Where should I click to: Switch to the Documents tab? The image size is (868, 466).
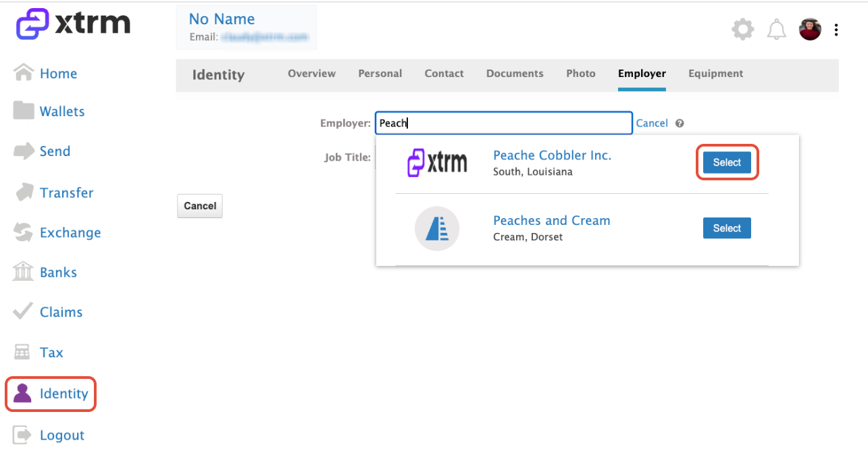515,74
